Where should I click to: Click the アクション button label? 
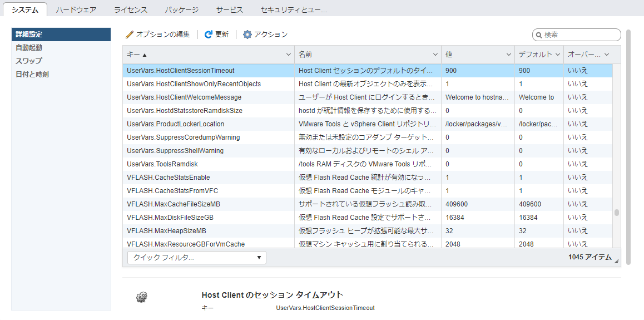tap(271, 35)
